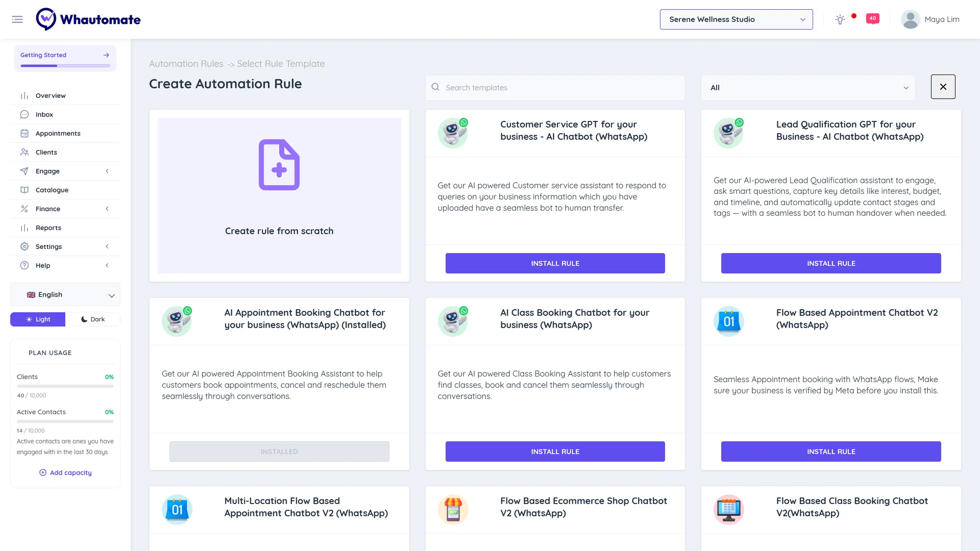Click the Ecommerce Shop Chatbot store icon
980x551 pixels.
click(453, 510)
